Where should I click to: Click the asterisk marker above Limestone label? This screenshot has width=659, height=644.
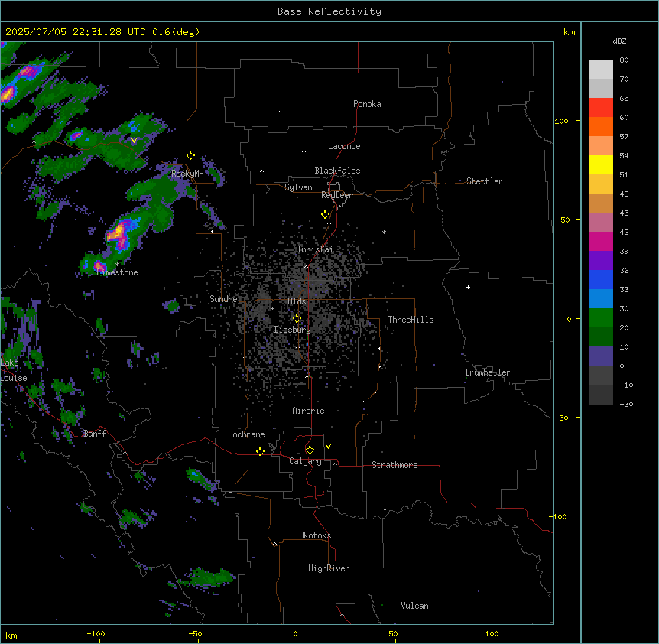pos(117,265)
